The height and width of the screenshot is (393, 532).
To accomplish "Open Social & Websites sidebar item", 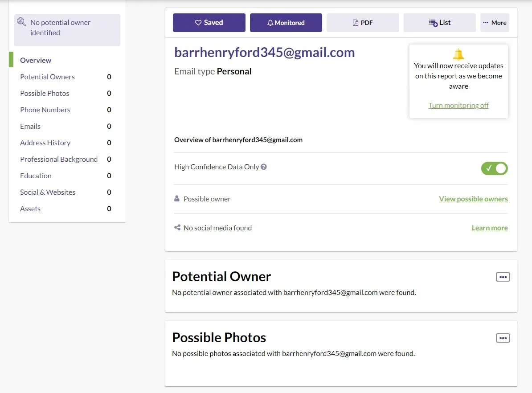I will point(48,192).
